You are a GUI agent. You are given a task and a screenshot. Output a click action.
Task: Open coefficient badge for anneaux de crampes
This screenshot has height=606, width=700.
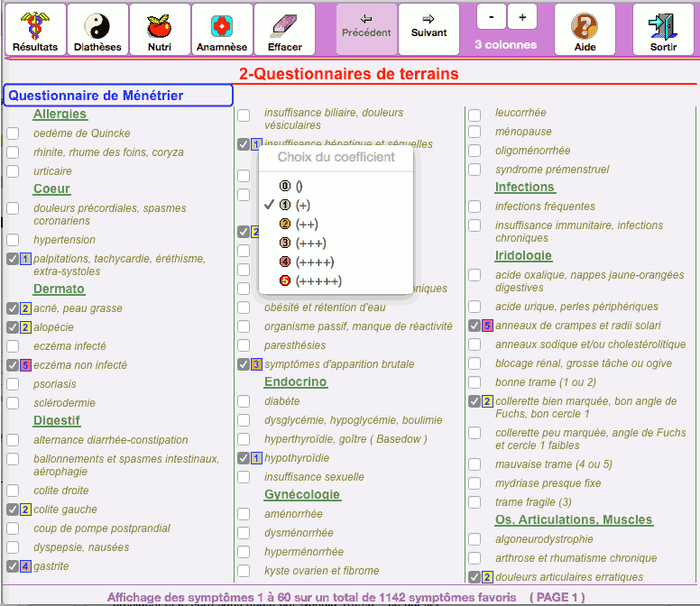click(487, 326)
